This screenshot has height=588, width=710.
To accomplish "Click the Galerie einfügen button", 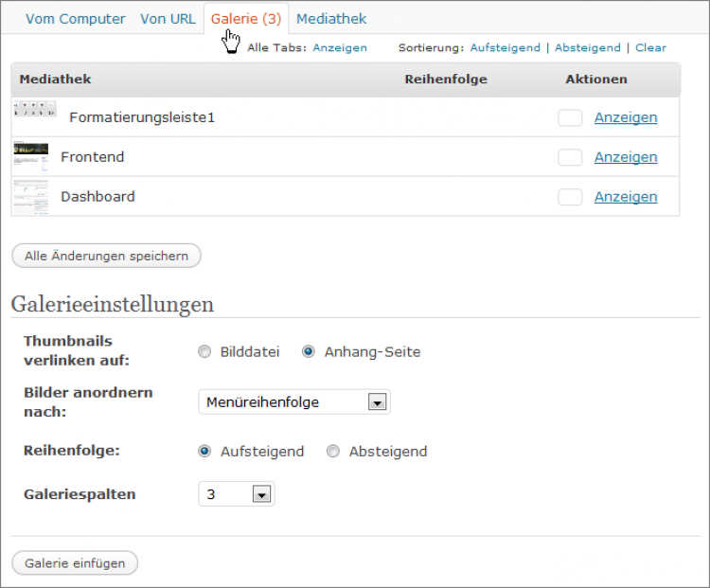I will click(75, 562).
